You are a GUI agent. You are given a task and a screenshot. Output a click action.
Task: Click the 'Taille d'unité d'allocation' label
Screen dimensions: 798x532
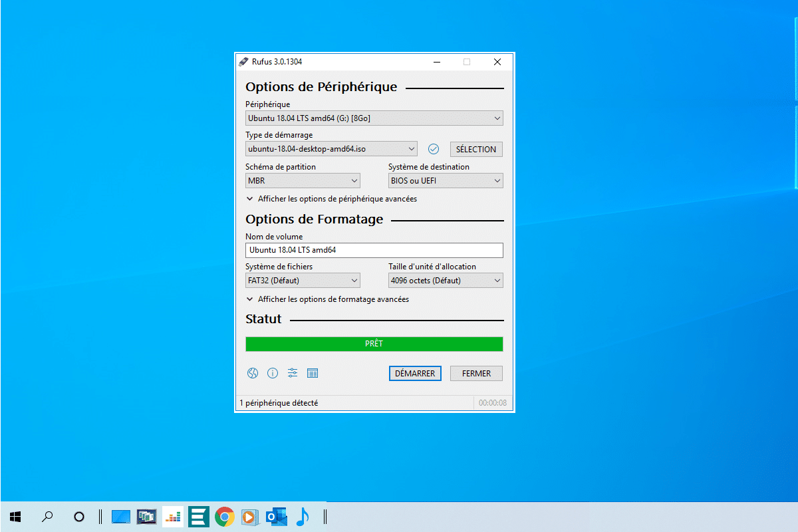click(x=432, y=267)
